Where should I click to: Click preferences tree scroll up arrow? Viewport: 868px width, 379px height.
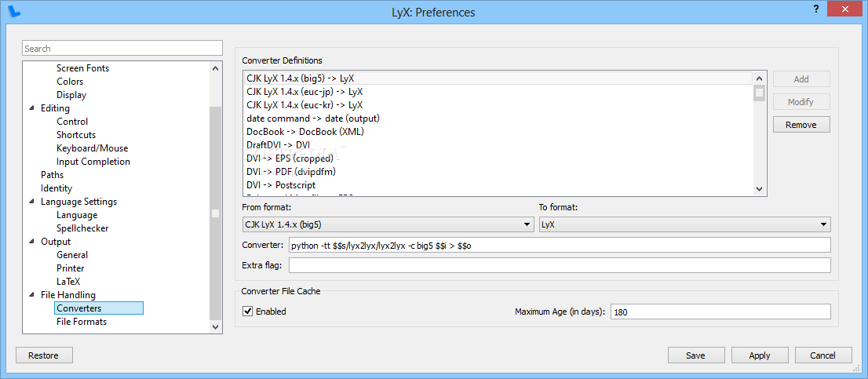point(216,67)
